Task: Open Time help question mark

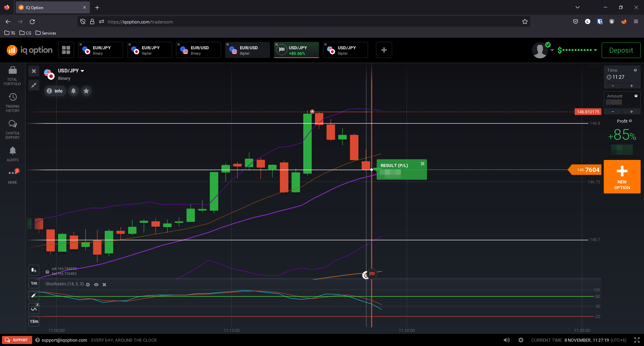Action: tap(635, 70)
